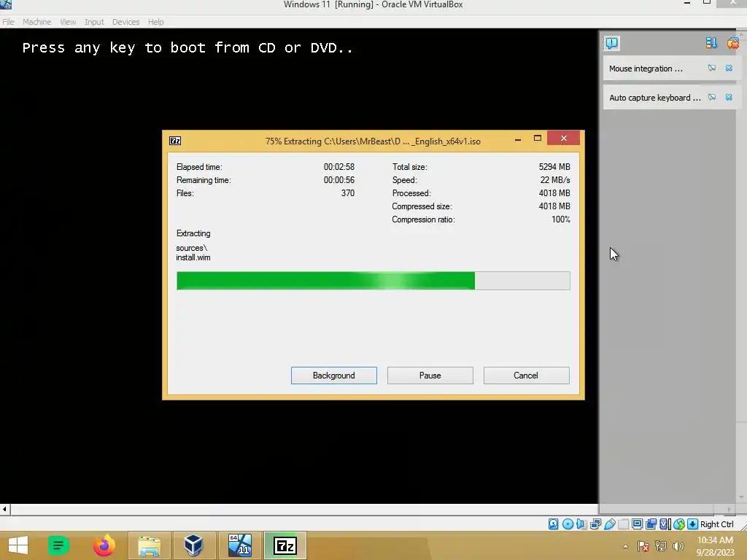Open the Devices menu
747x560 pixels.
pos(125,22)
